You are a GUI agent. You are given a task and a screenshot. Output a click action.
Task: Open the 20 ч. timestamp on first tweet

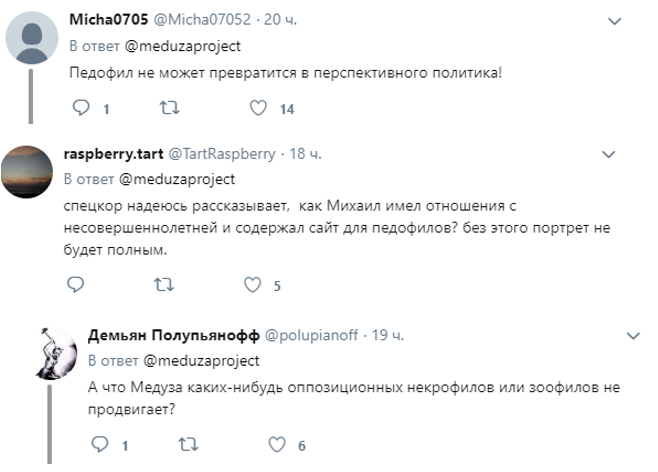click(280, 19)
